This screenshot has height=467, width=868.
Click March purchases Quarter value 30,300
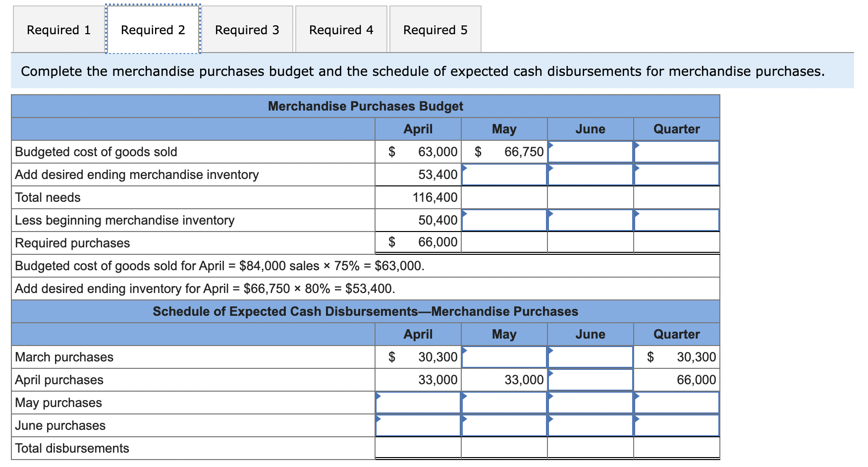[697, 357]
